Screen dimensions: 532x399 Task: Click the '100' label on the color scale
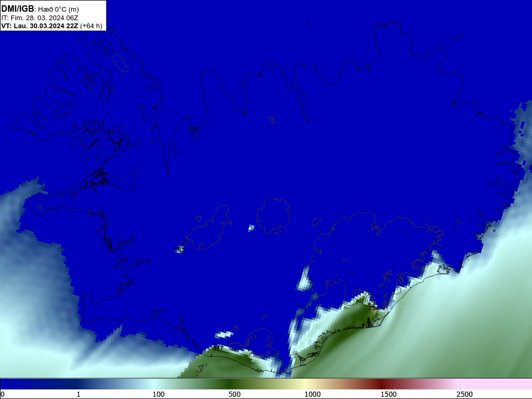[x=159, y=394]
